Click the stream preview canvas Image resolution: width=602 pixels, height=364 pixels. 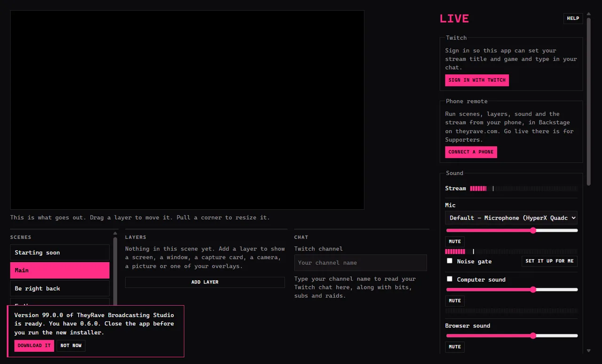[x=187, y=110]
